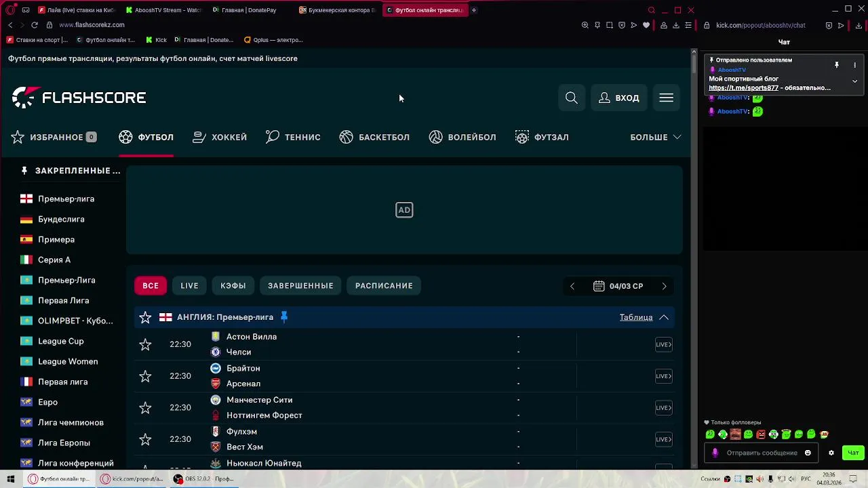868x488 pixels.
Task: Open LIVE stream icon for Брайтон match
Action: point(663,376)
